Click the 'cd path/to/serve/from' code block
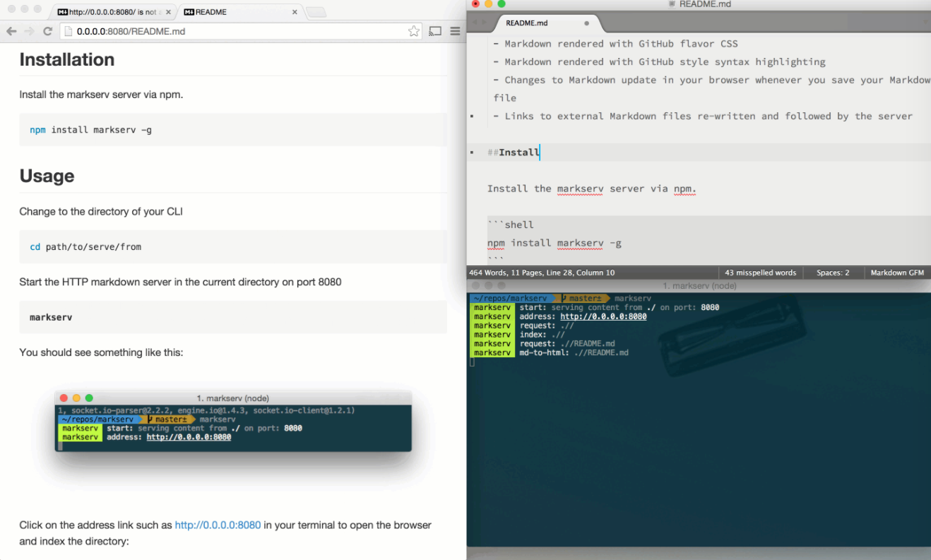The image size is (931, 560). pyautogui.click(x=233, y=246)
